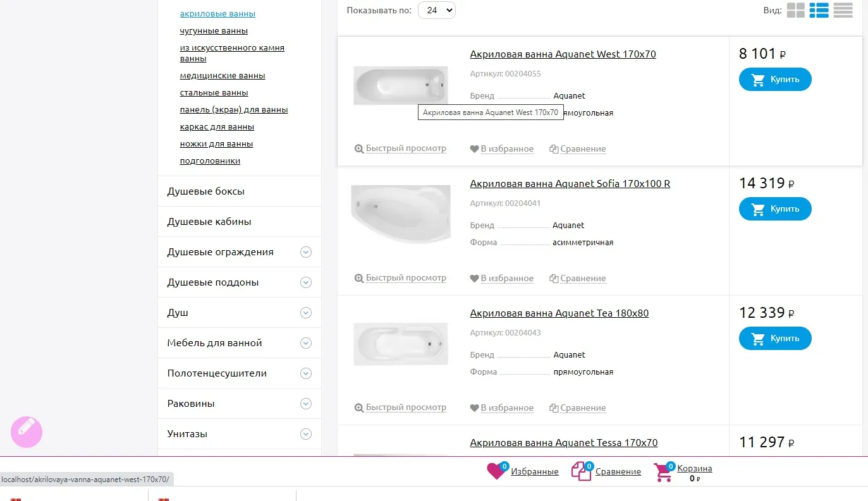Open Акриловая ванна Aquanet Sofia 170x100 R title
Screen dimensions: 868x501
coord(570,184)
